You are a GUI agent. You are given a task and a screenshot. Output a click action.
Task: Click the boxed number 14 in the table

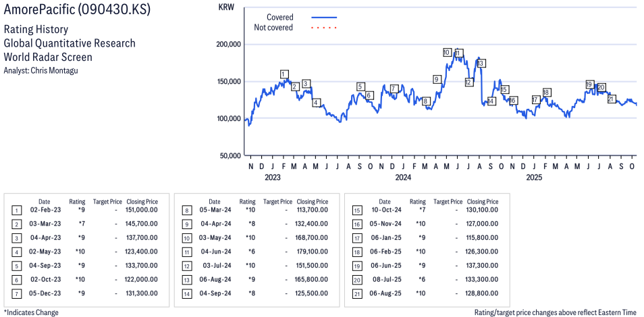pyautogui.click(x=186, y=293)
